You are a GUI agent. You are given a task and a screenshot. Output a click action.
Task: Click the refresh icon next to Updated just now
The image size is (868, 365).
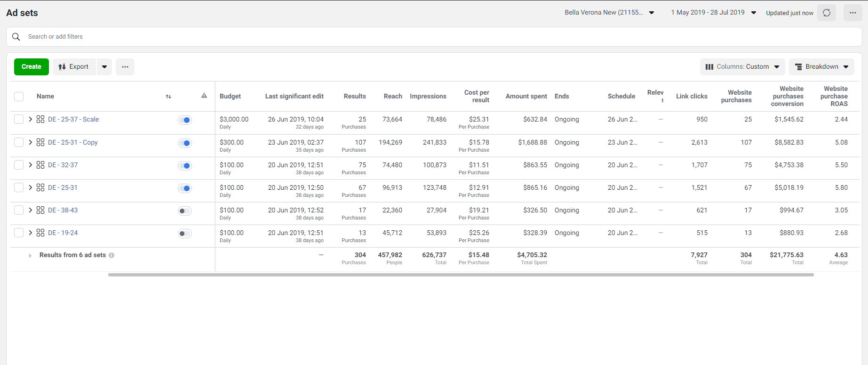point(827,13)
